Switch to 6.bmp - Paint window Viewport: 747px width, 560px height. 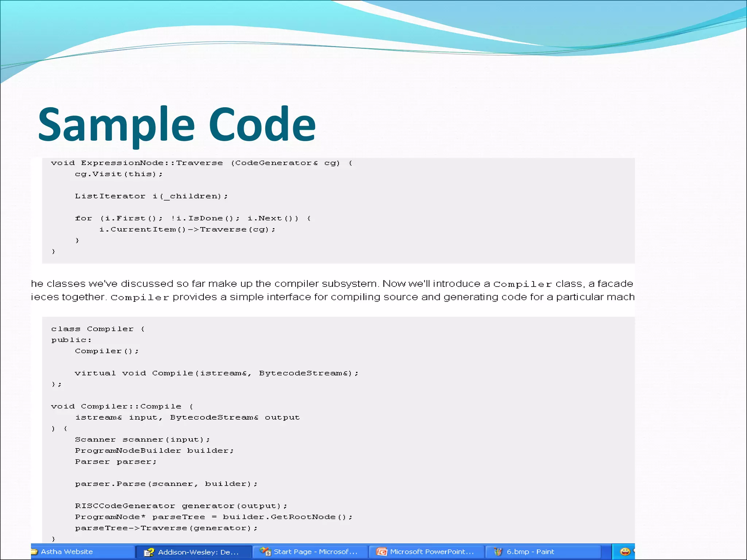pos(543,552)
